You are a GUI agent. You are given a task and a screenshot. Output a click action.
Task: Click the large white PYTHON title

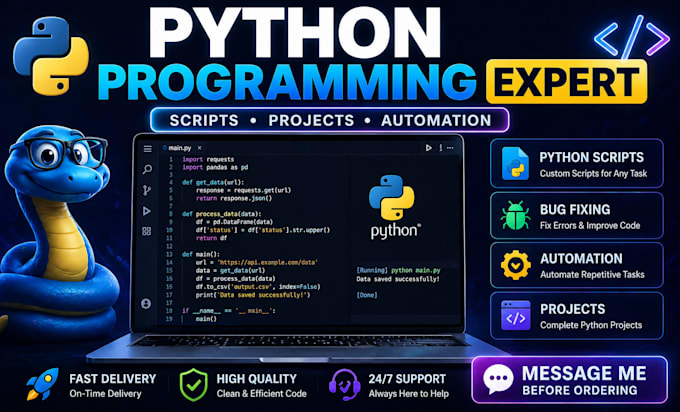click(295, 33)
